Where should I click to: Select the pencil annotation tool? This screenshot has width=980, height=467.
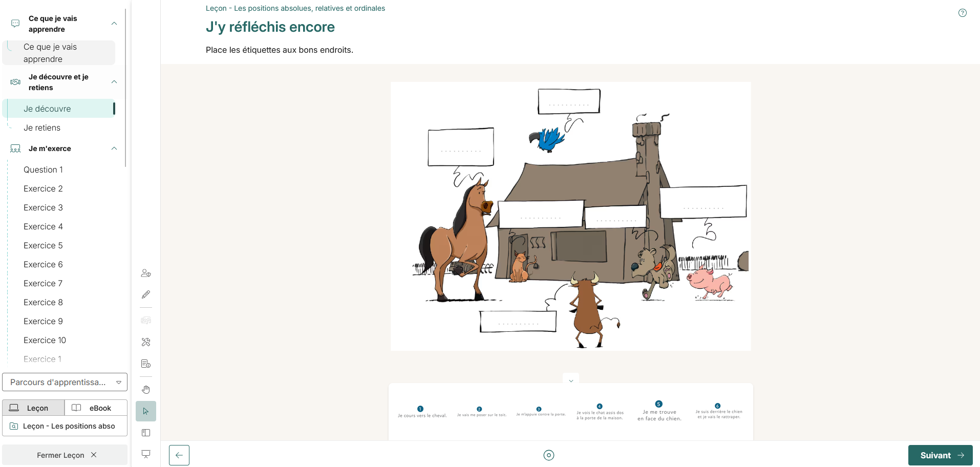[x=146, y=294]
